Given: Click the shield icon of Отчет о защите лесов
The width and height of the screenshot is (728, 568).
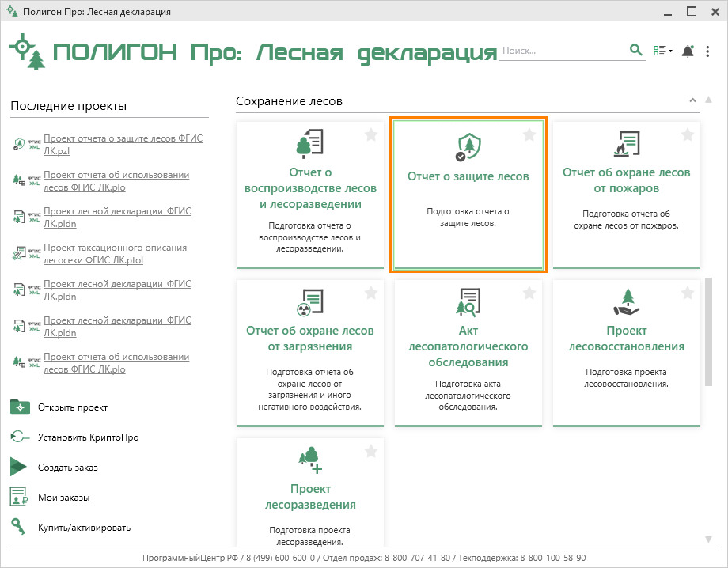Looking at the screenshot, I should pos(468,147).
